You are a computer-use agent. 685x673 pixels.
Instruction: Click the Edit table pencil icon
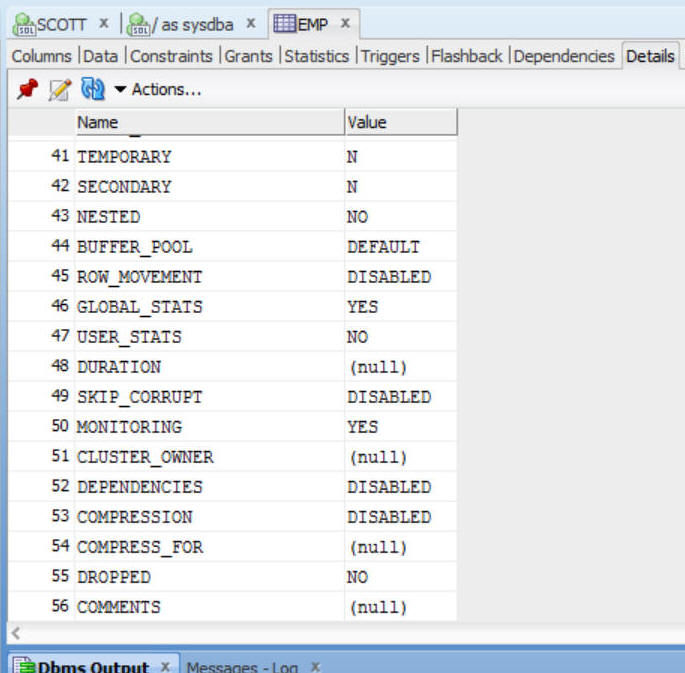pyautogui.click(x=60, y=90)
